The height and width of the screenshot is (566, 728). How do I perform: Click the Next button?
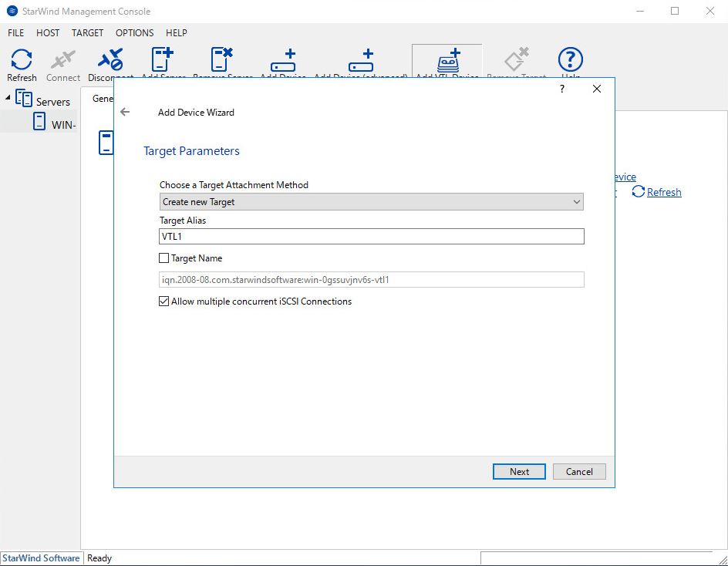click(x=519, y=472)
